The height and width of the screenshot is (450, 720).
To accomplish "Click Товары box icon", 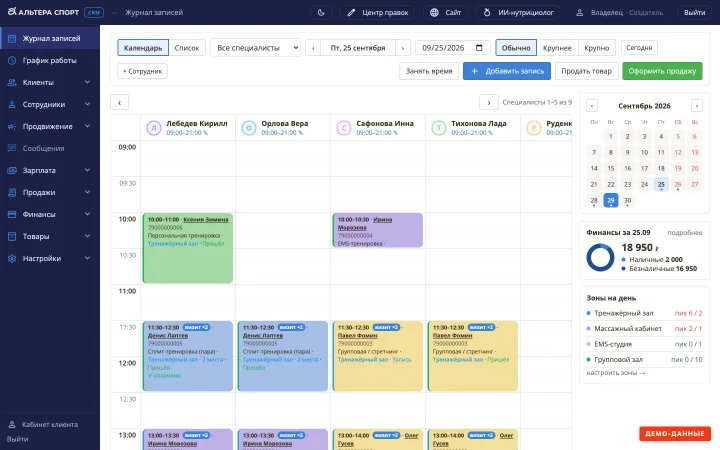I will [12, 236].
